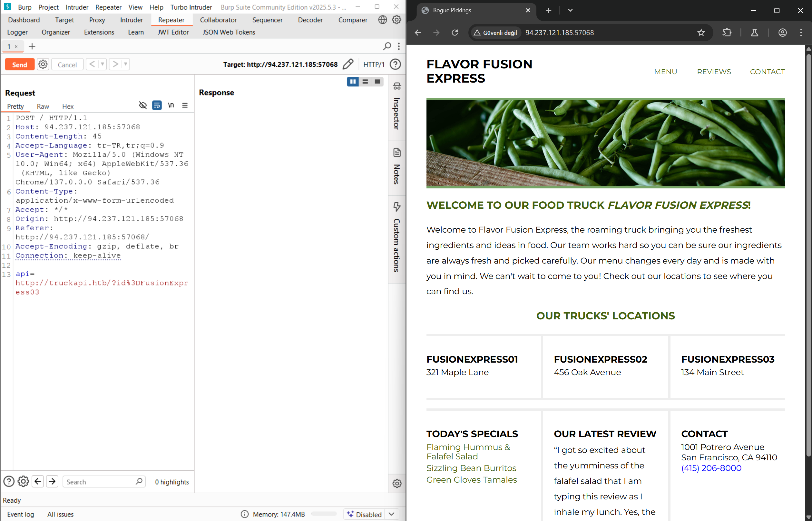The height and width of the screenshot is (521, 812).
Task: Open the history forward dropdown arrow
Action: click(125, 64)
